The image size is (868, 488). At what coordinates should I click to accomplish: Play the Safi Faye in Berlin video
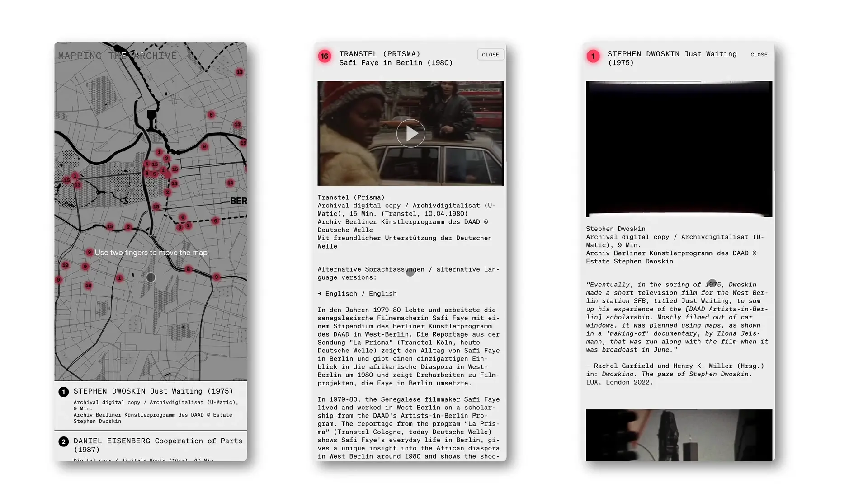point(410,133)
